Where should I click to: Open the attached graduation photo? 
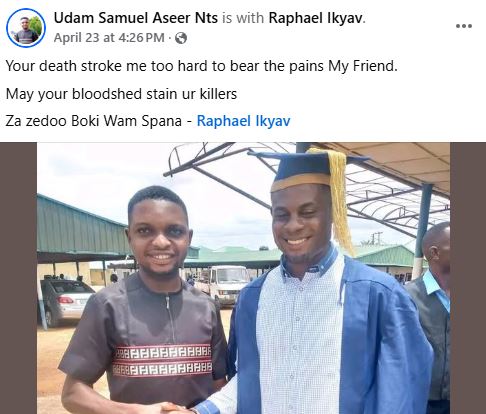pos(243,278)
